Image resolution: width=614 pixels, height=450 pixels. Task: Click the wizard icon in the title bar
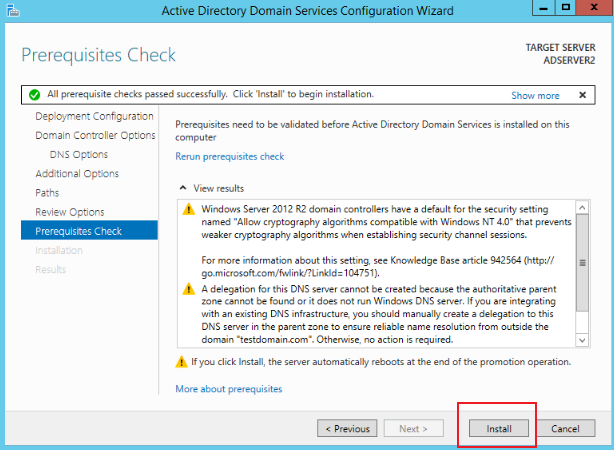[x=13, y=10]
